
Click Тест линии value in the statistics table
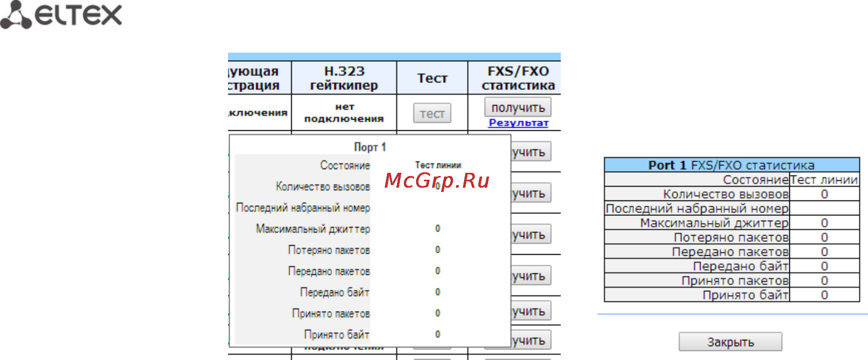coord(824,180)
